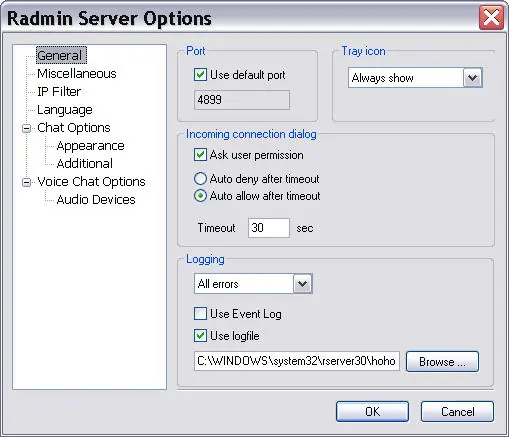
Task: Confirm settings with OK
Action: pyautogui.click(x=372, y=412)
